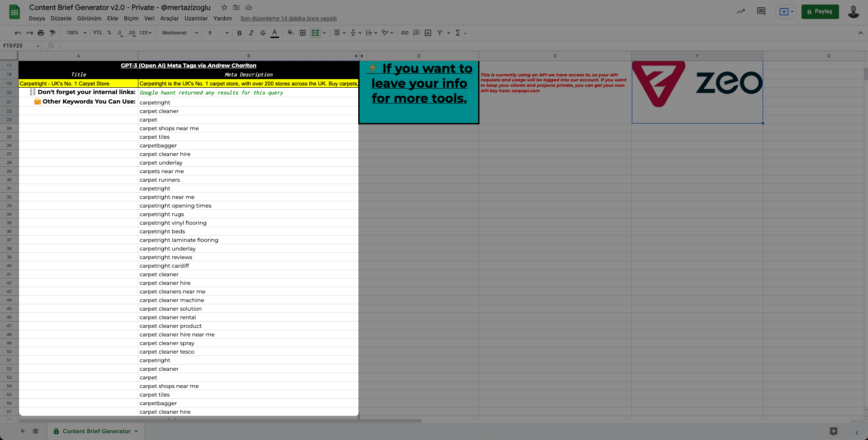The image size is (868, 440).
Task: Open text rotation dropdown
Action: click(x=388, y=33)
